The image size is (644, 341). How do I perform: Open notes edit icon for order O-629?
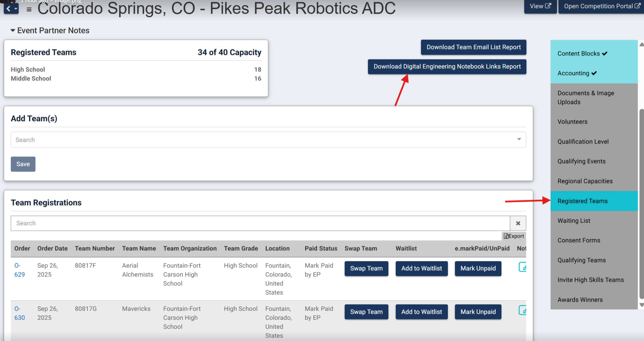point(523,267)
